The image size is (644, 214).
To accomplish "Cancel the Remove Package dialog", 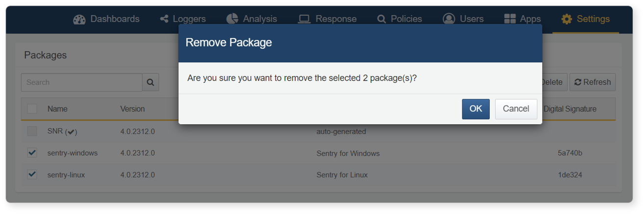I will (516, 109).
